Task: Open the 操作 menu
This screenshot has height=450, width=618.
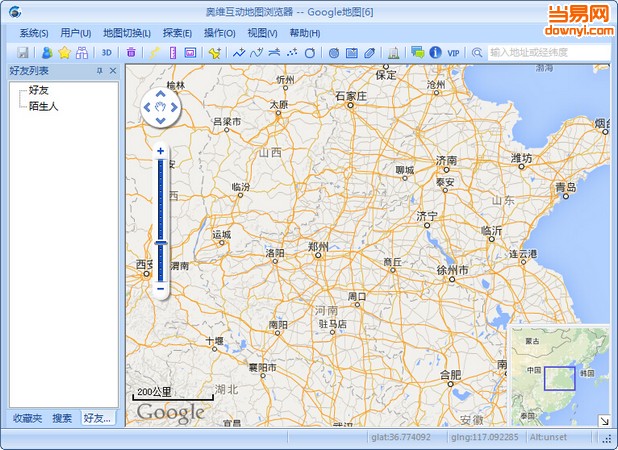Action: click(x=219, y=33)
